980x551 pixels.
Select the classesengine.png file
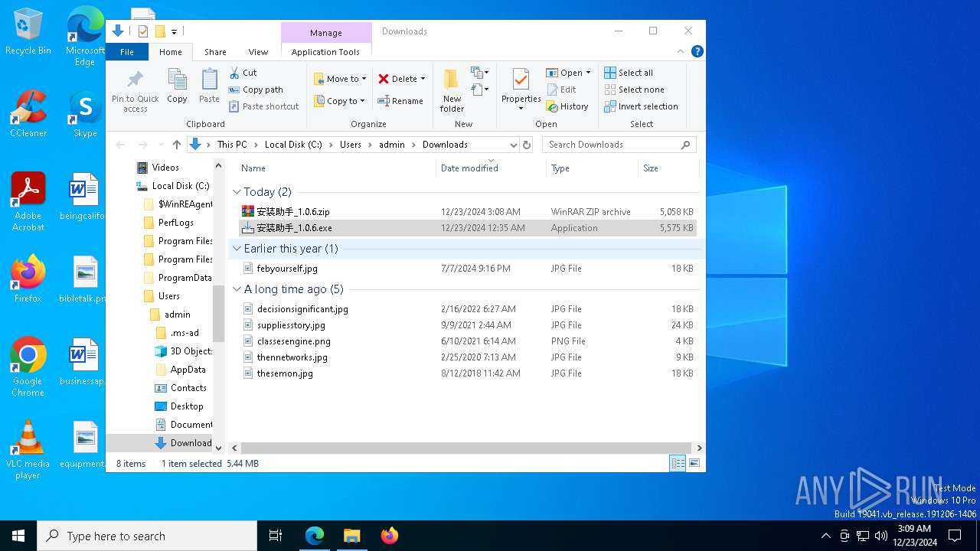point(466,341)
